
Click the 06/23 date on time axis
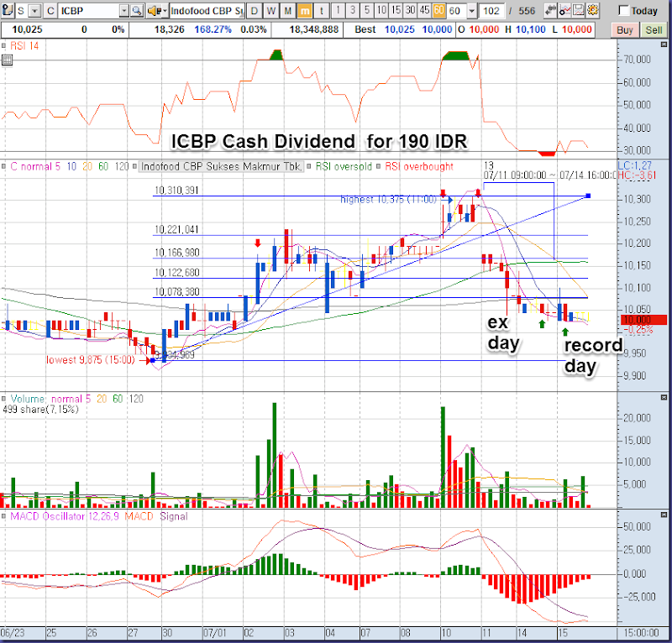13,633
